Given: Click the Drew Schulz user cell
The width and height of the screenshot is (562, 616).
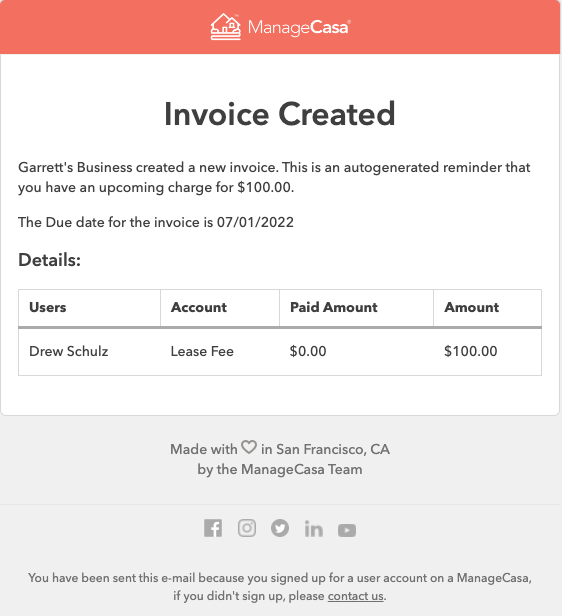Looking at the screenshot, I should point(90,351).
